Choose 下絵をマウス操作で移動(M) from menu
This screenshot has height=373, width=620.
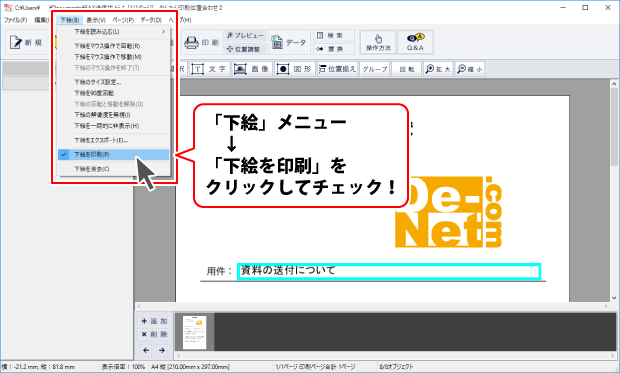click(113, 57)
